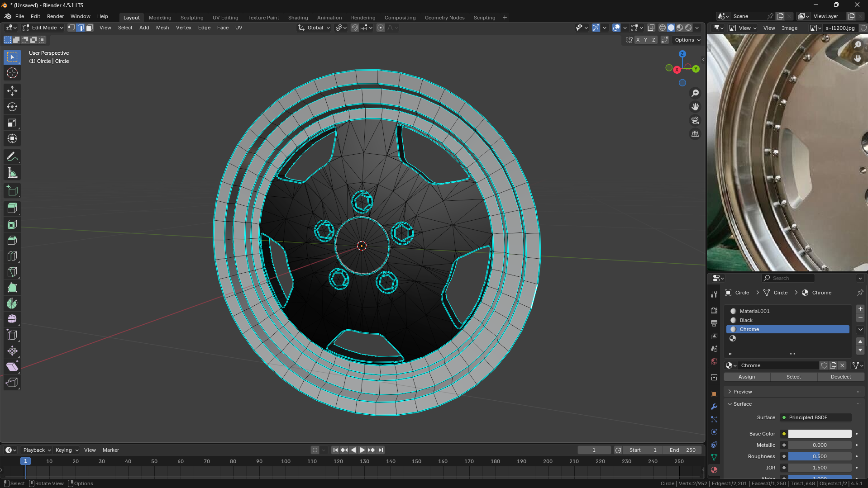The height and width of the screenshot is (488, 868).
Task: Open the Mesh menu
Action: click(162, 28)
